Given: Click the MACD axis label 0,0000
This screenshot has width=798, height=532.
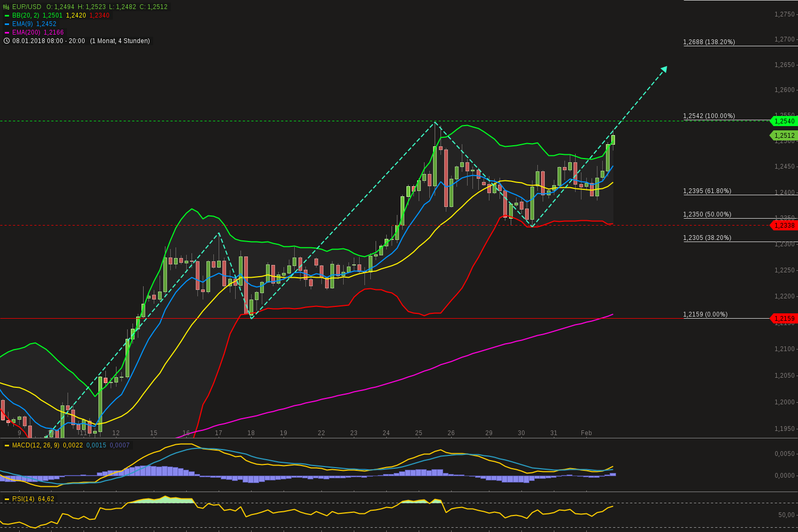Looking at the screenshot, I should click(785, 476).
